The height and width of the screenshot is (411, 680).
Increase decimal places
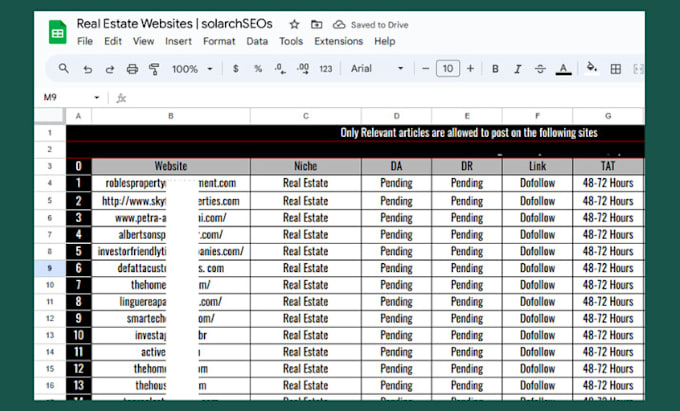coord(303,68)
